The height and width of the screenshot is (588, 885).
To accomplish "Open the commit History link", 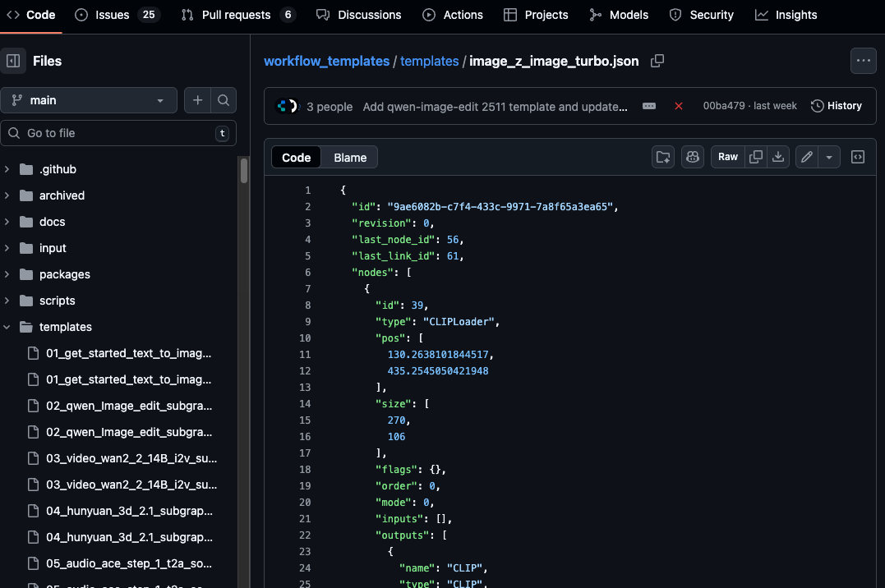I will 836,106.
